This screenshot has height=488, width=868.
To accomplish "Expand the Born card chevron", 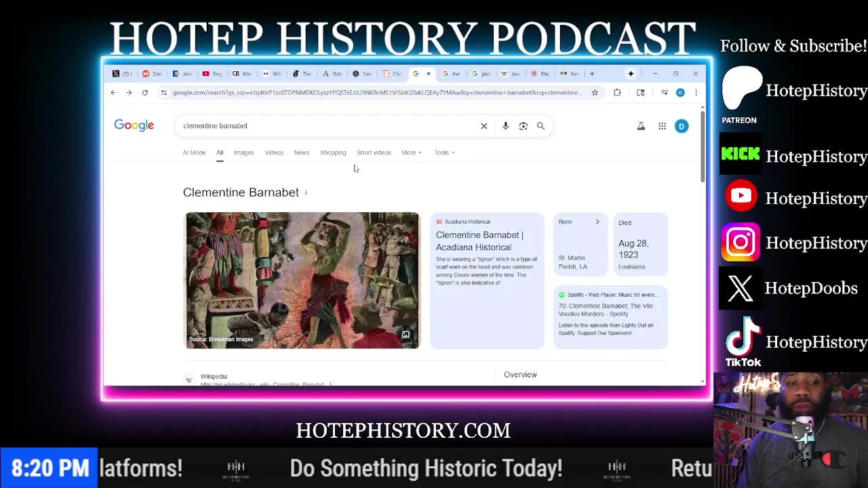I will coord(597,222).
